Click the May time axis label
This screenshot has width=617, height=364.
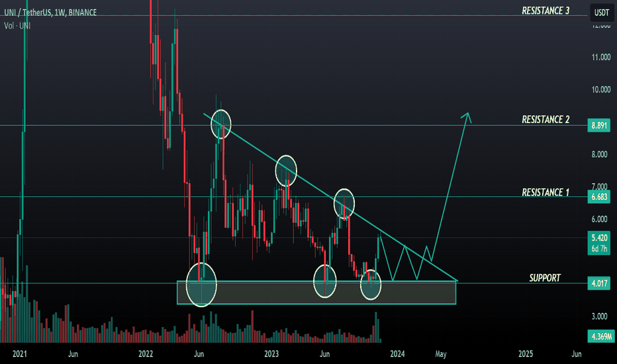[x=441, y=354]
